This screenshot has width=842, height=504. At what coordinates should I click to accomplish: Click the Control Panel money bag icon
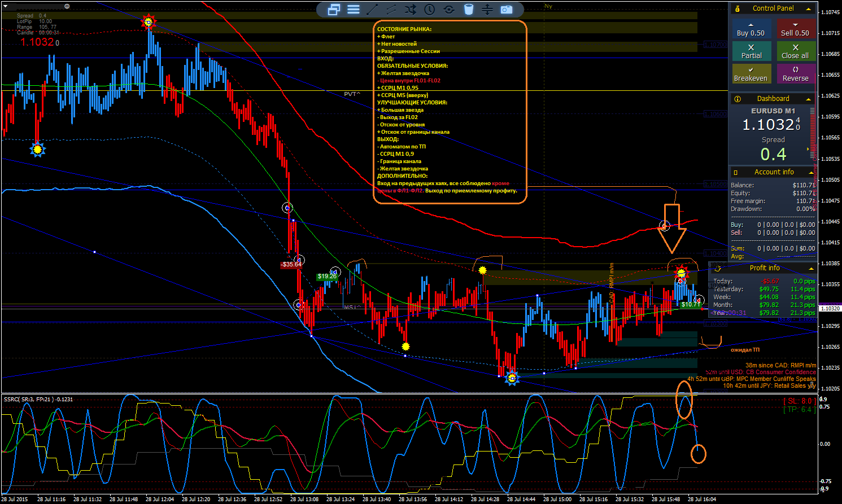[738, 8]
